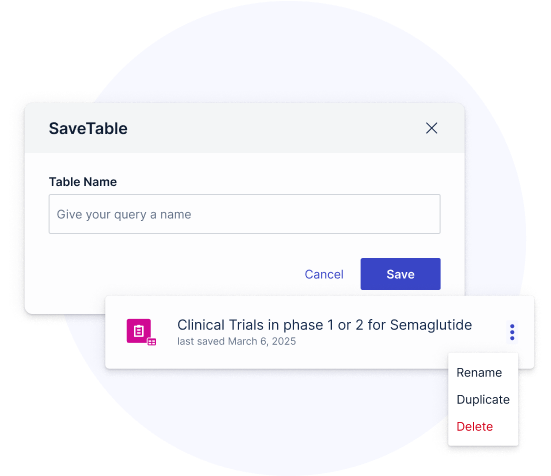Screen dimensions: 551x476
Task: Focus the Table Name input field
Action: tap(245, 214)
